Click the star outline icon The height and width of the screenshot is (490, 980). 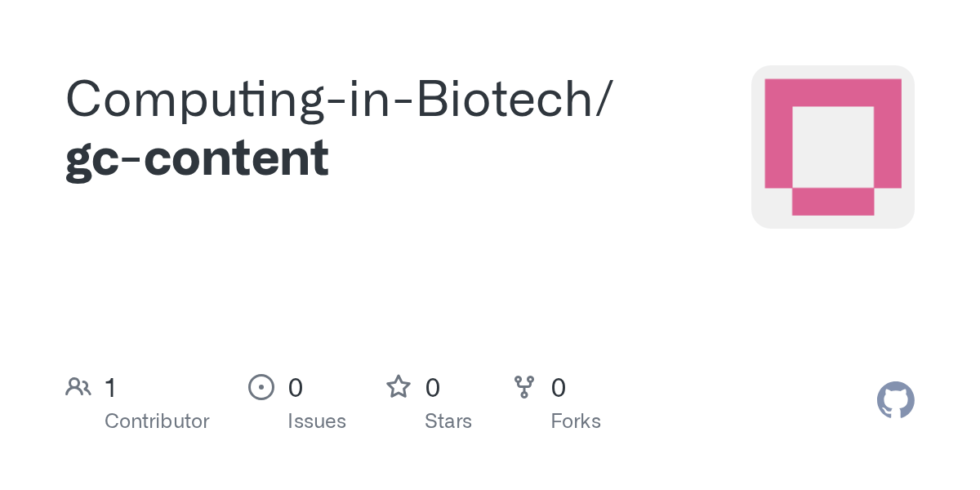399,386
